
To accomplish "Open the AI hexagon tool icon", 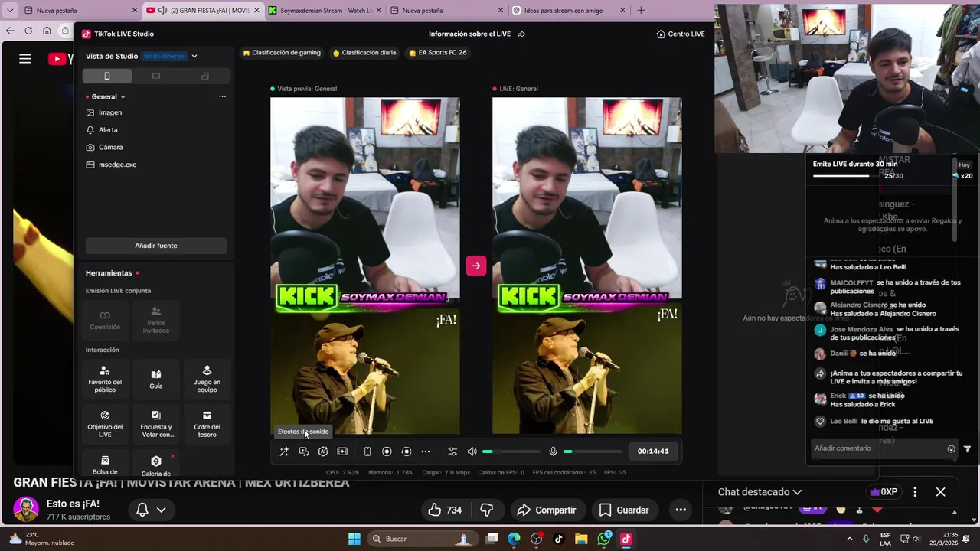I will click(323, 452).
